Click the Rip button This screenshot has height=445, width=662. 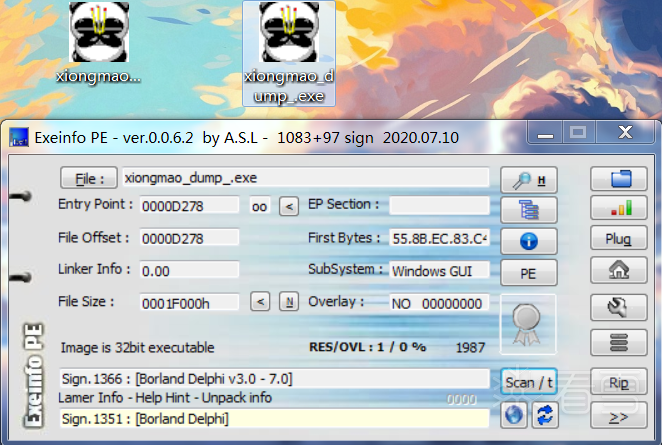(619, 382)
